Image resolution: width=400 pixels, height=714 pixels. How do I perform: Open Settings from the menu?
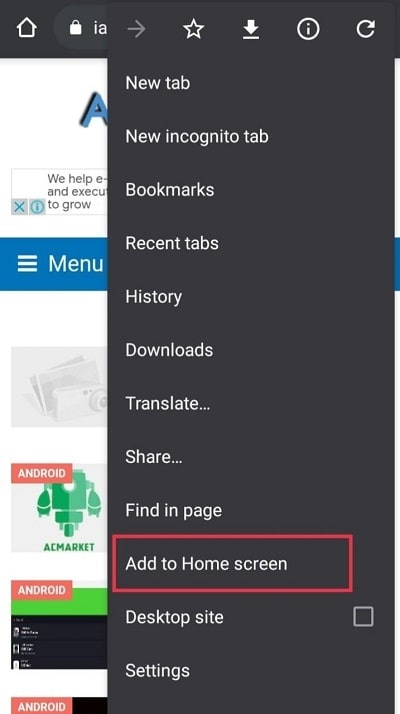click(x=251, y=671)
